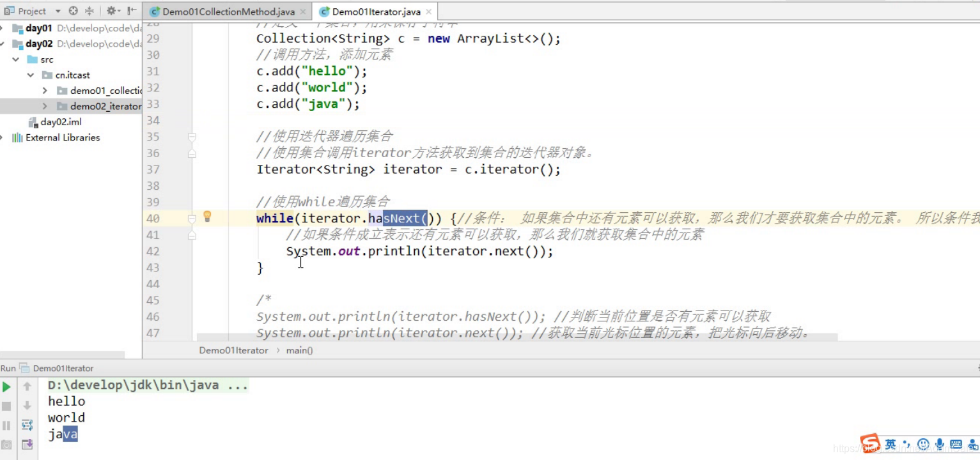This screenshot has height=460, width=980.
Task: Click on c.add("java"); code line
Action: point(308,104)
